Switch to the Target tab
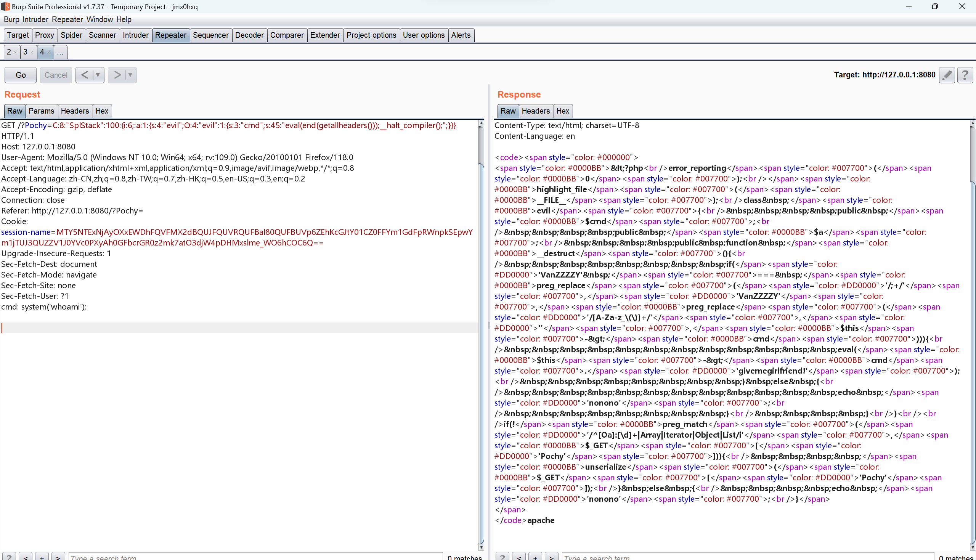Viewport: 976px width, 560px height. pos(18,35)
